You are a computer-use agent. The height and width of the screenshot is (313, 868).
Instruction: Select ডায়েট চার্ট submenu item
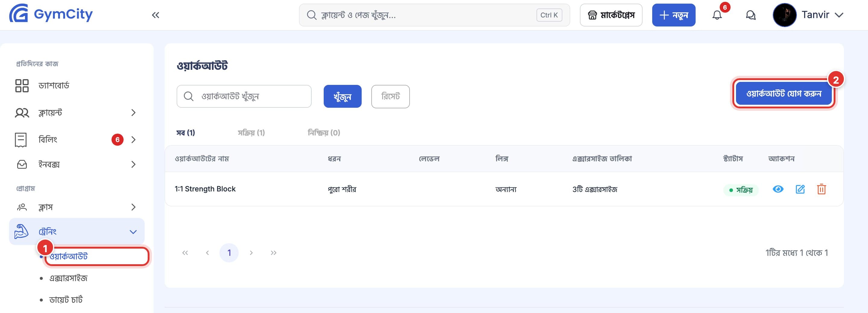click(66, 299)
